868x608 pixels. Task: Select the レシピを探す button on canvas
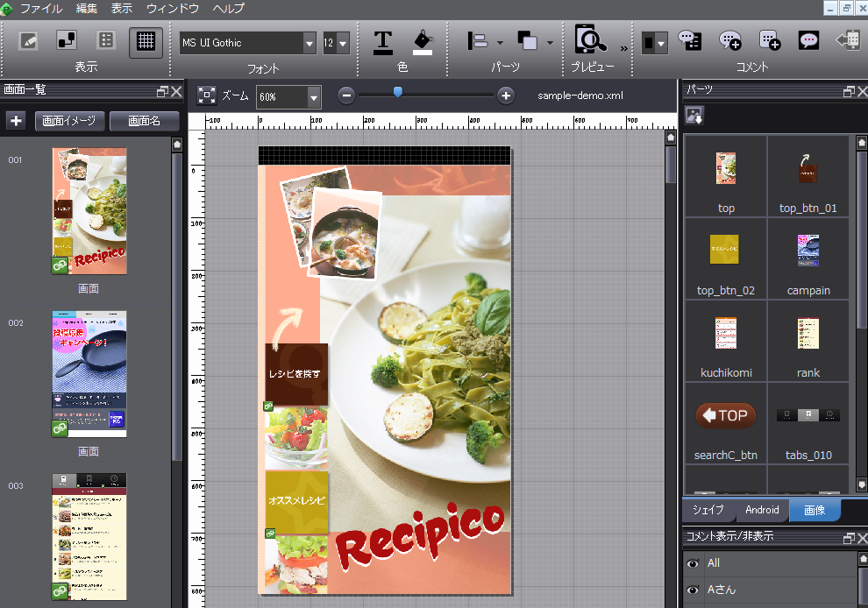[x=296, y=375]
